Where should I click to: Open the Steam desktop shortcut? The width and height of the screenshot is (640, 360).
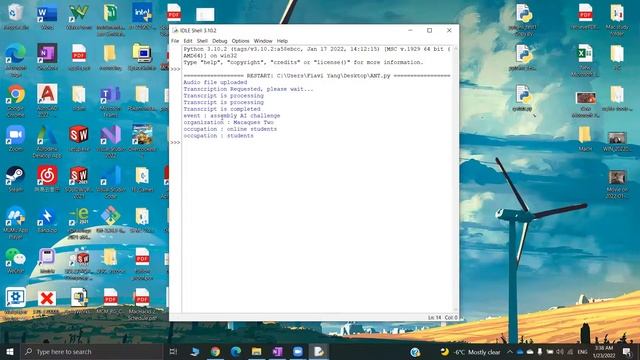tap(16, 180)
